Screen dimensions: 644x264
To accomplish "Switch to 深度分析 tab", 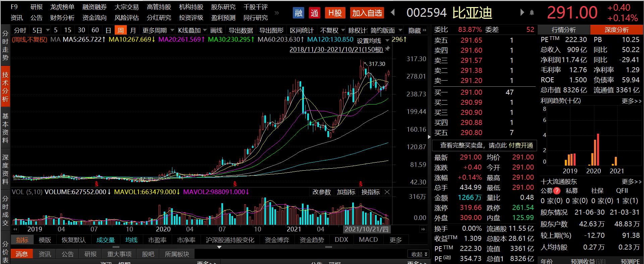I will click(616, 30).
